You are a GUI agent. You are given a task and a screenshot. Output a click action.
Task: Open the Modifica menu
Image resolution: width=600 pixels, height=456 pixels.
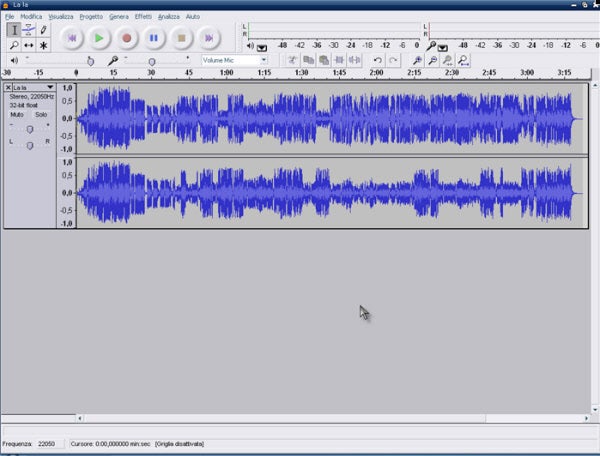[x=31, y=16]
